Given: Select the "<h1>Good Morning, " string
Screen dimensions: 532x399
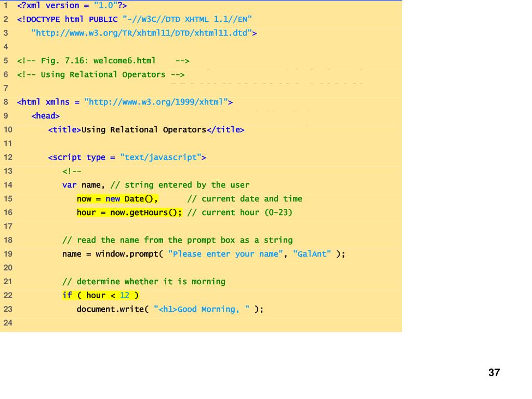Looking at the screenshot, I should click(x=202, y=310).
